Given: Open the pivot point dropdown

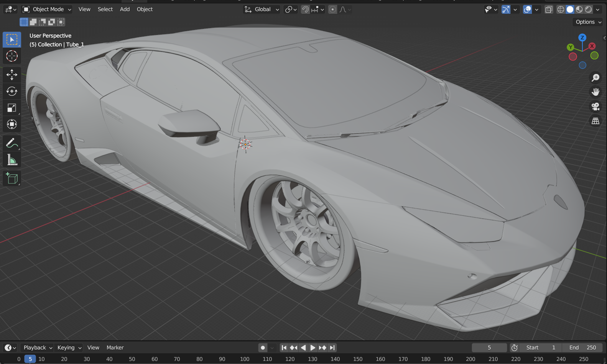Looking at the screenshot, I should click(x=291, y=9).
